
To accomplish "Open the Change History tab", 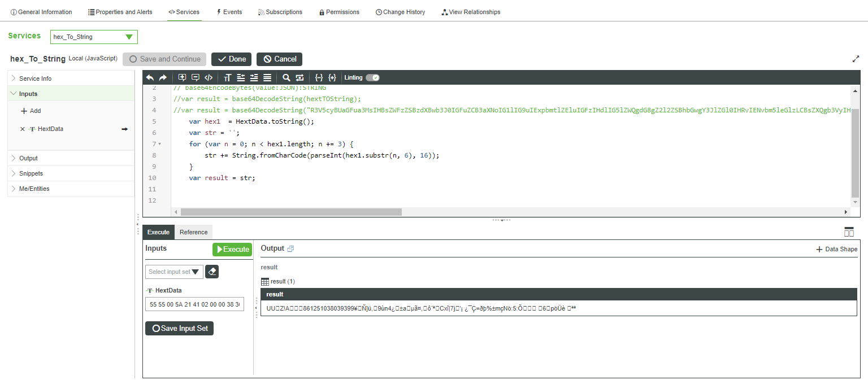I will pyautogui.click(x=400, y=11).
